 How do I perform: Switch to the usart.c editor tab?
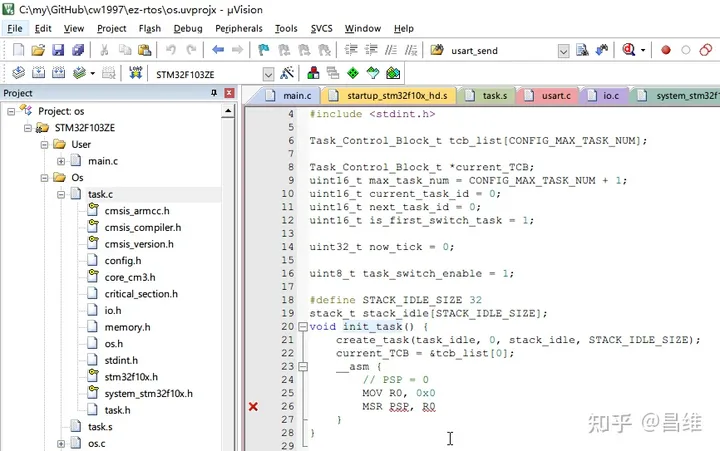pos(549,96)
